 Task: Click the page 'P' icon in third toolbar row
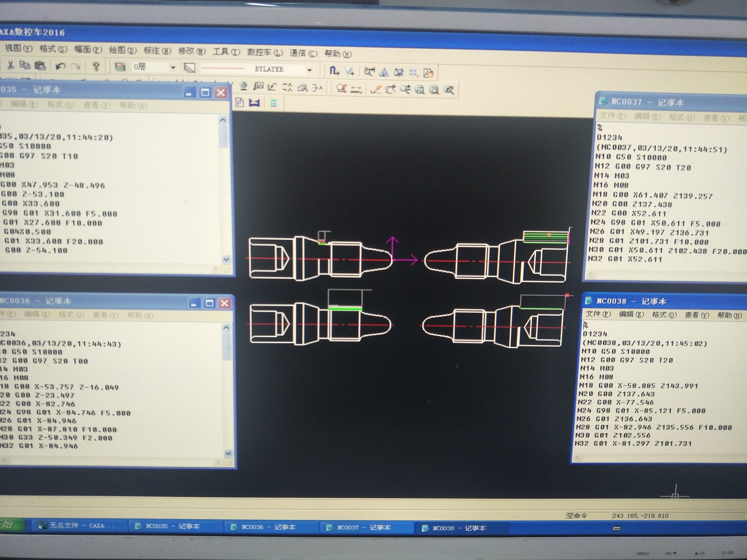point(239,103)
